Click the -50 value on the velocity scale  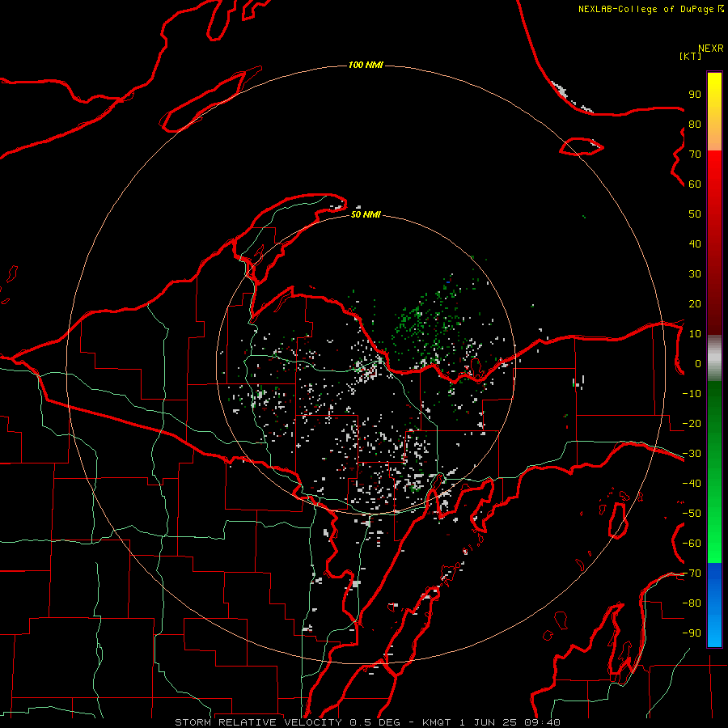pyautogui.click(x=692, y=514)
